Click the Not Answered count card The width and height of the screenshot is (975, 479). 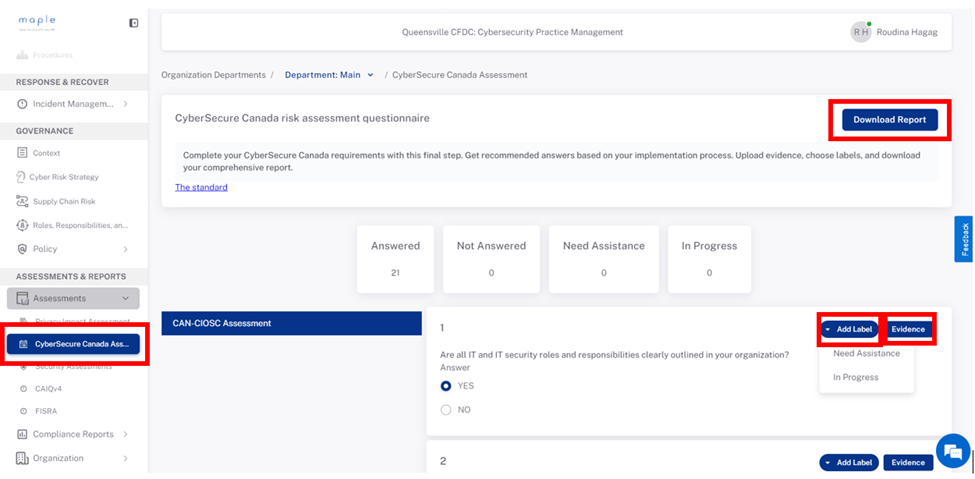point(491,259)
